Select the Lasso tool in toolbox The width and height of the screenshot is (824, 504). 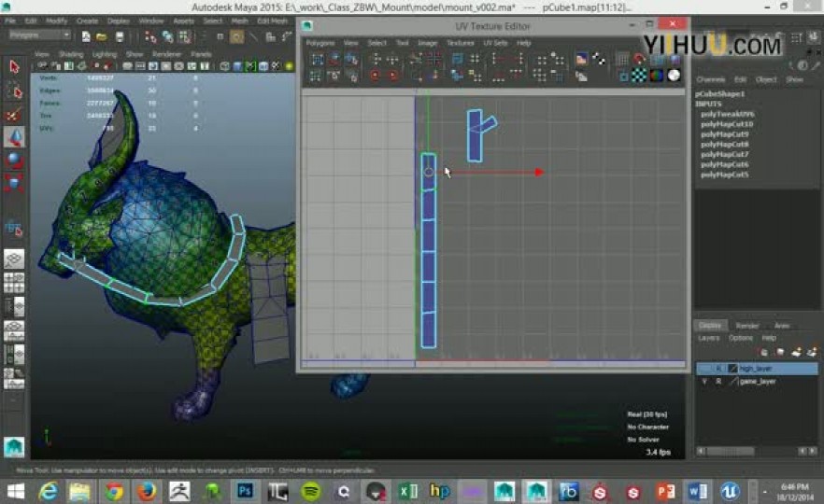click(x=14, y=91)
